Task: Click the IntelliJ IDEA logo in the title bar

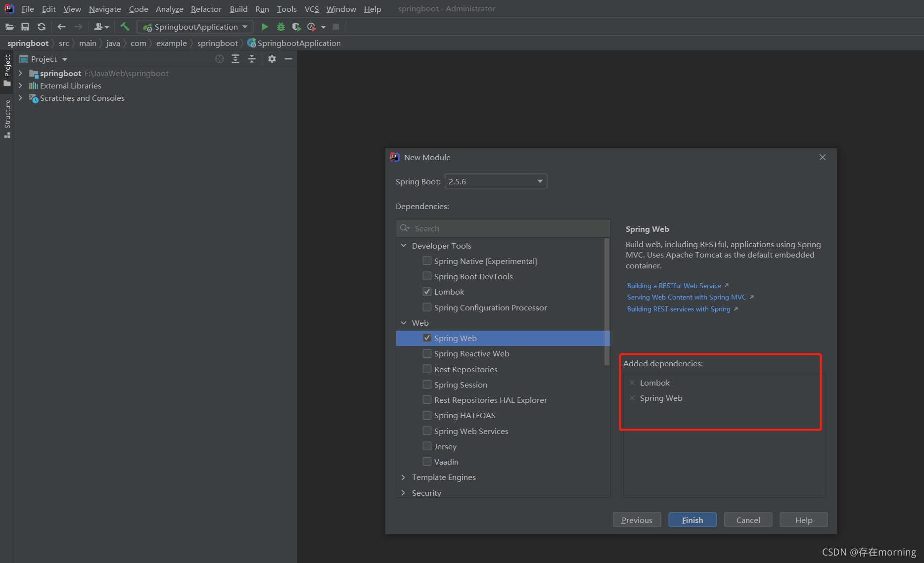Action: pos(9,8)
